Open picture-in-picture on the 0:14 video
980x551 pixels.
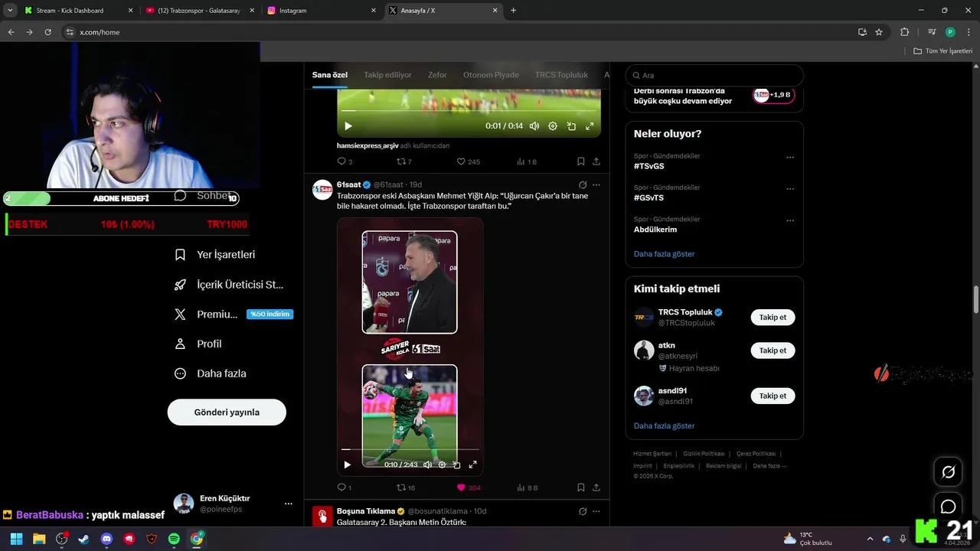571,126
